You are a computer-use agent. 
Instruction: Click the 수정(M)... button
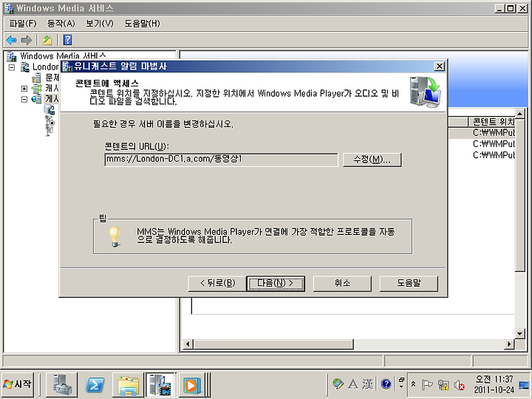click(372, 160)
